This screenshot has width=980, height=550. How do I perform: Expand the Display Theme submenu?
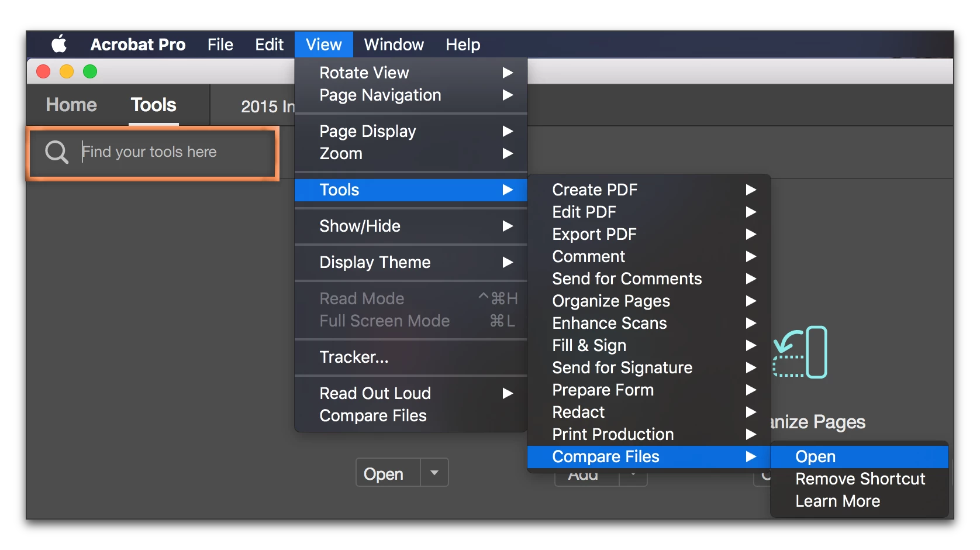411,262
